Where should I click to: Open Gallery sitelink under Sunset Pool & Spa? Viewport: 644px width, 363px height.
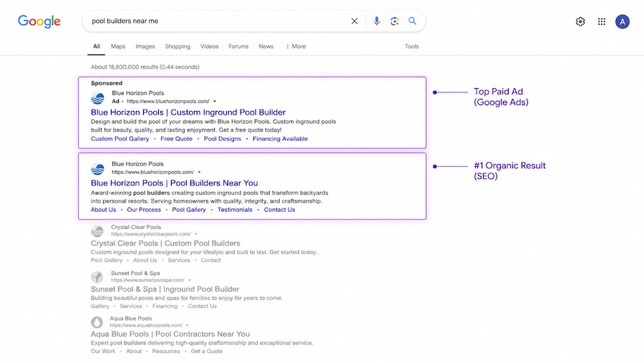click(99, 306)
